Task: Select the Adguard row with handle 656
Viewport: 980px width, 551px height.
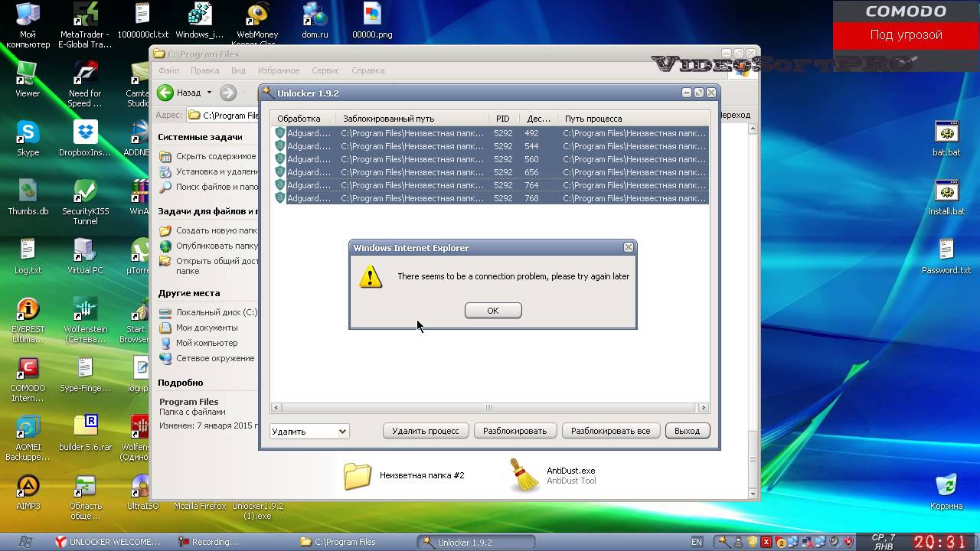Action: tap(491, 172)
